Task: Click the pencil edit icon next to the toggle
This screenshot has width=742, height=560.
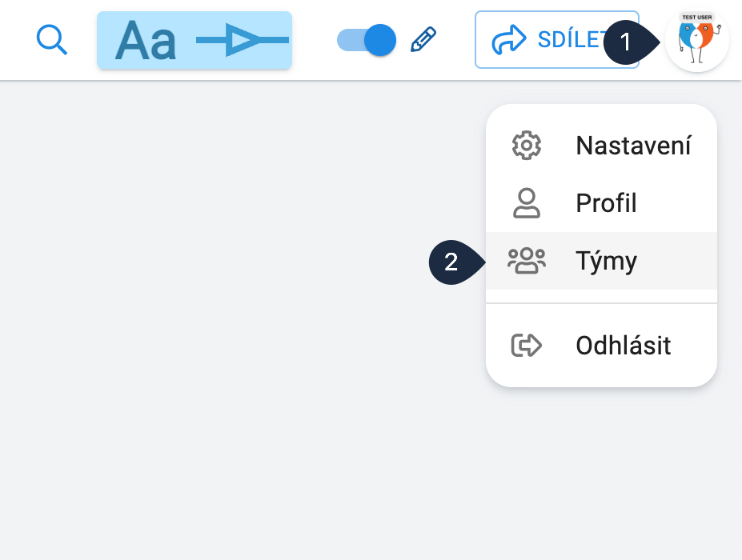Action: pyautogui.click(x=423, y=38)
